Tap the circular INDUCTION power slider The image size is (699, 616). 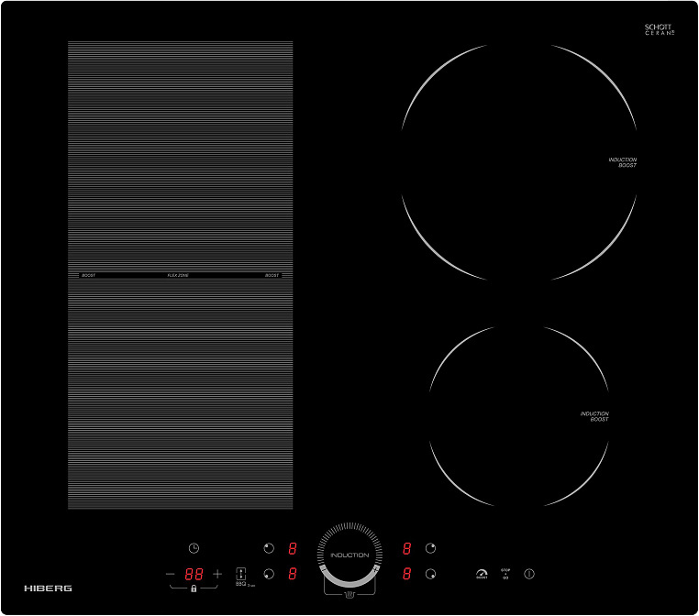coord(349,555)
